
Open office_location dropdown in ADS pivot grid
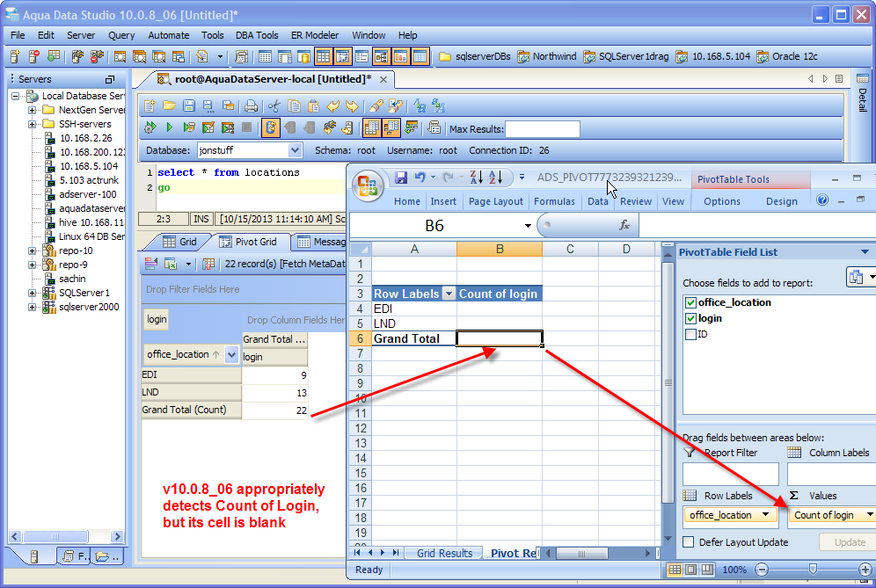click(x=232, y=354)
